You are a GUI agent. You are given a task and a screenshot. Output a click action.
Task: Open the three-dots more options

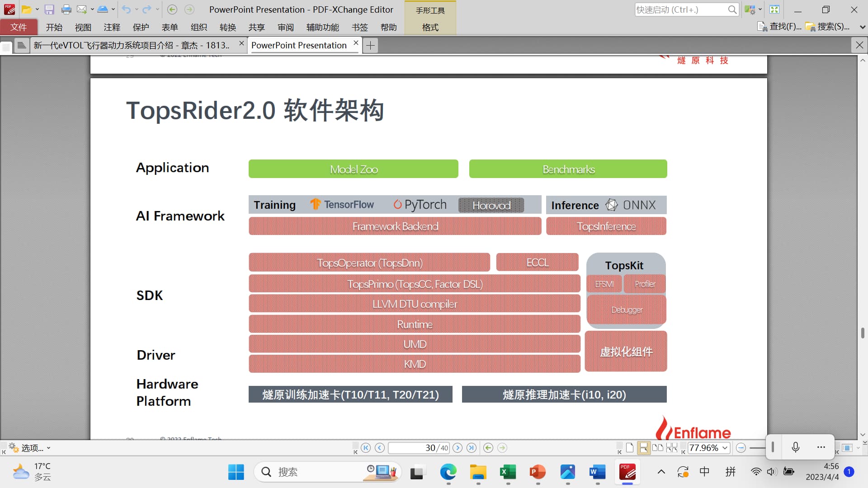821,447
